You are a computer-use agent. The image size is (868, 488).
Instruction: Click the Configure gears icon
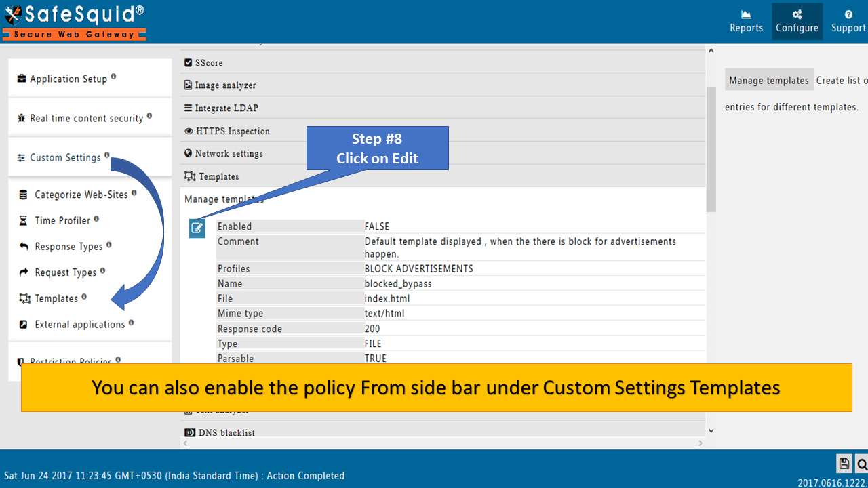(x=797, y=14)
